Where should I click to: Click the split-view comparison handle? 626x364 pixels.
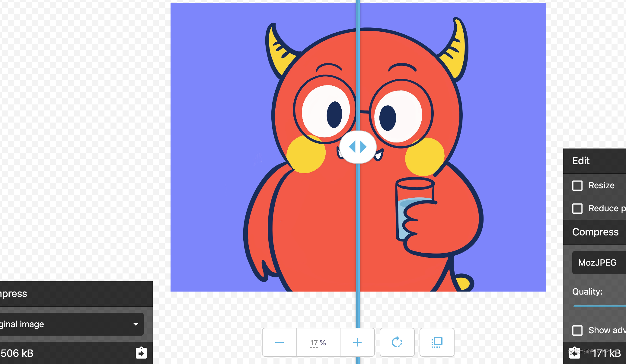(358, 147)
